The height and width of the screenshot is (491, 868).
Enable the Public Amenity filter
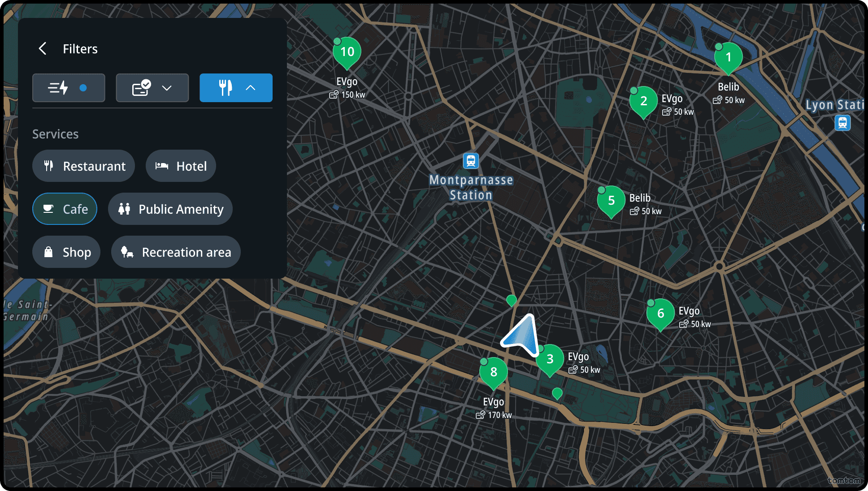(170, 209)
